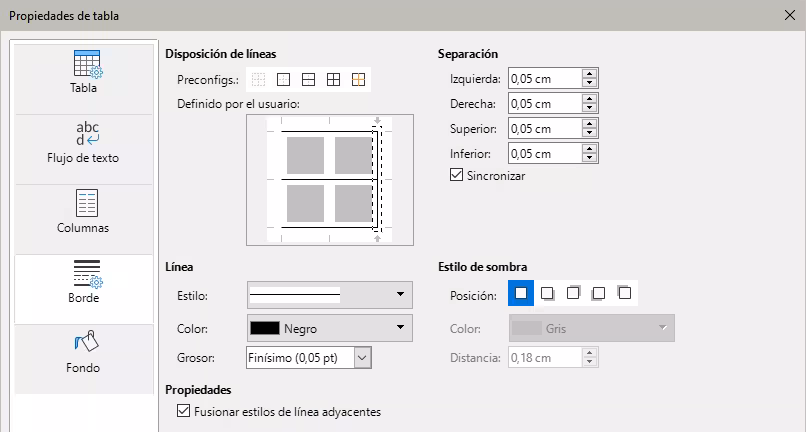The height and width of the screenshot is (432, 806).
Task: Edit the Inferior spacing field
Action: coord(545,153)
